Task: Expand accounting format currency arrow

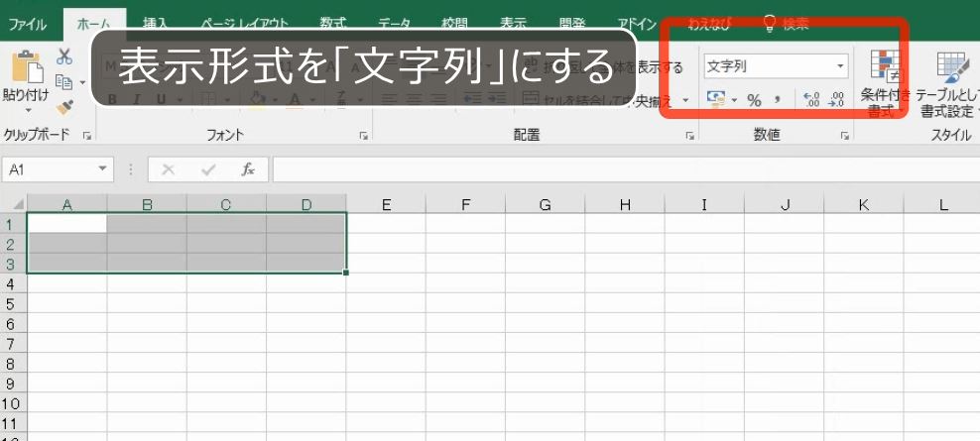Action: coord(734,100)
